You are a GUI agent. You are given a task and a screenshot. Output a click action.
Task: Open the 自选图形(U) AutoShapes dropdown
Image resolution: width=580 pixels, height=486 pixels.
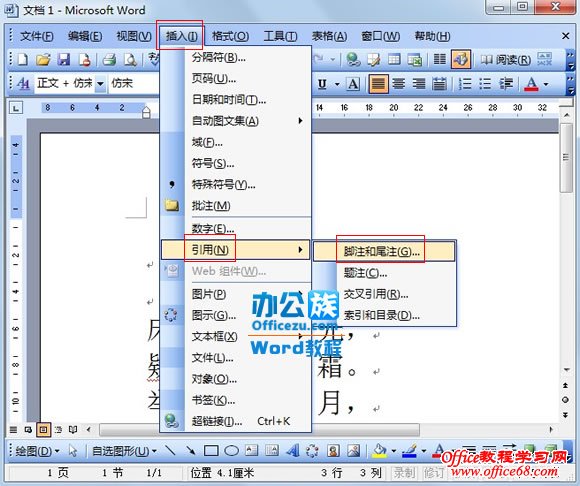click(x=124, y=451)
